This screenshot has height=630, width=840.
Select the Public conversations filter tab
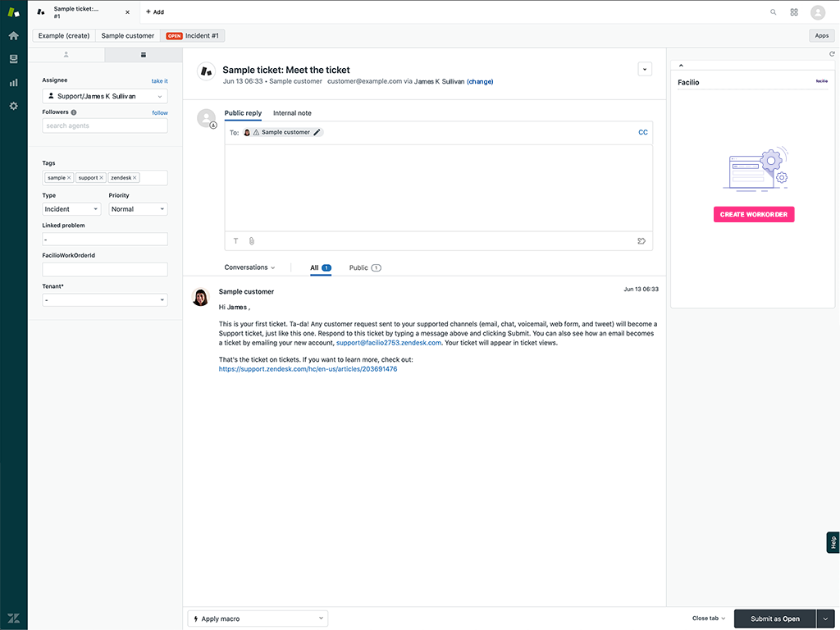click(x=364, y=268)
